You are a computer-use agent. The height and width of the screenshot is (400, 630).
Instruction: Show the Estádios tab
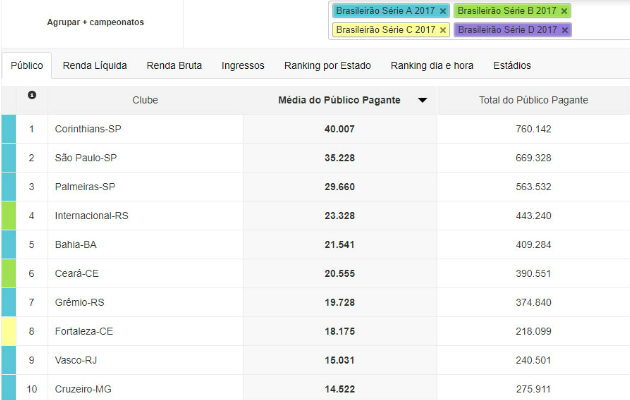click(x=512, y=66)
